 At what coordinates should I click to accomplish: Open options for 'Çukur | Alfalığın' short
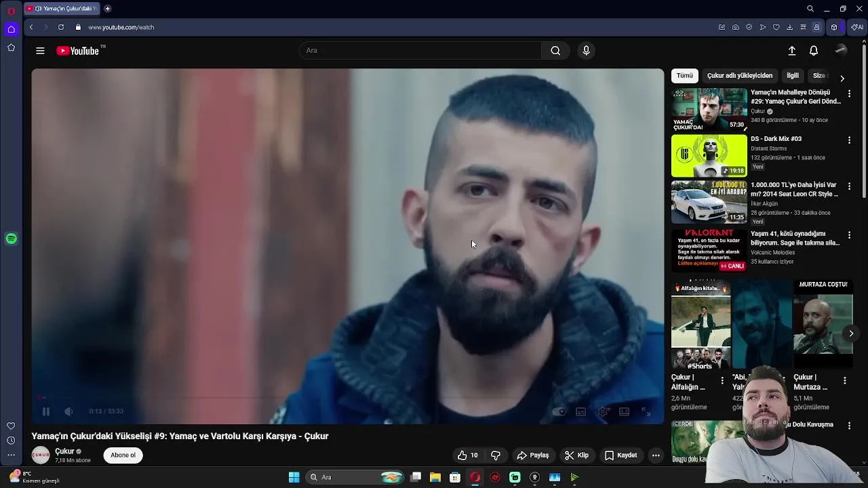(x=722, y=381)
